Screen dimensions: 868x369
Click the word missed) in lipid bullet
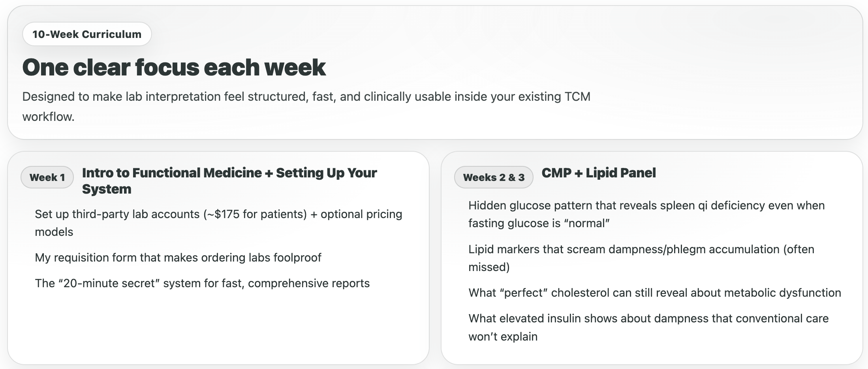(x=489, y=267)
